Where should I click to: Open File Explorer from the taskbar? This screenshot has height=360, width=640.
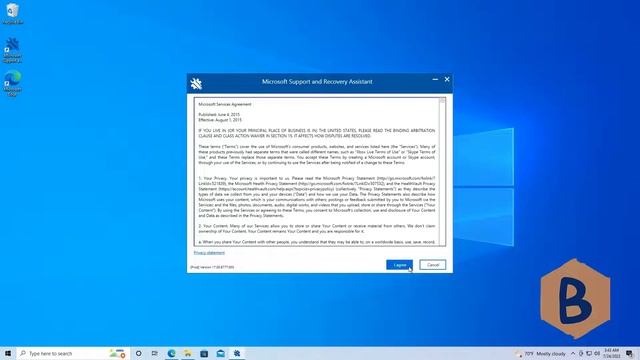(x=188, y=353)
